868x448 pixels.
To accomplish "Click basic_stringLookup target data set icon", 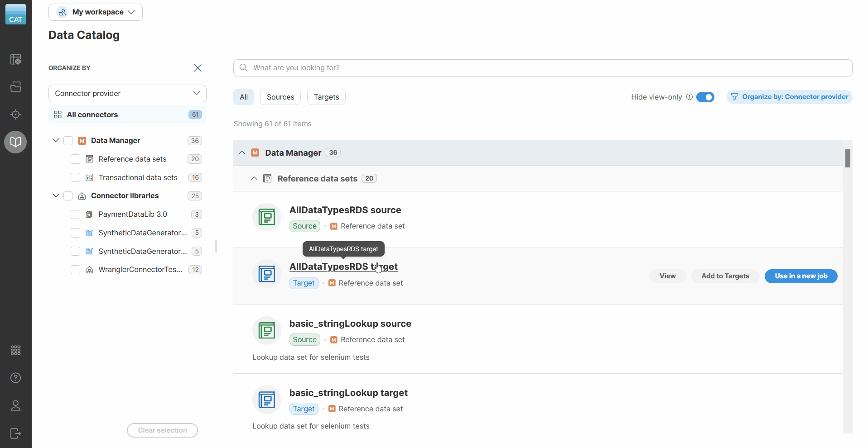I will (x=267, y=400).
